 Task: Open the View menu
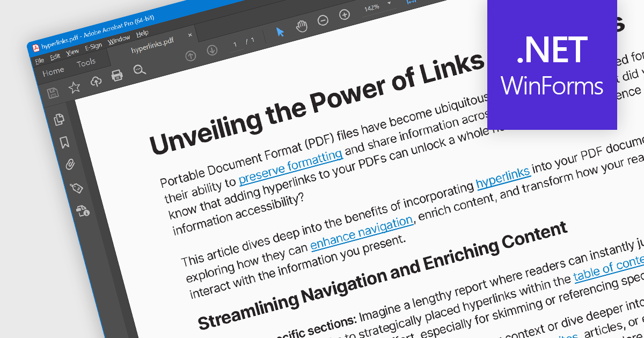[x=72, y=52]
